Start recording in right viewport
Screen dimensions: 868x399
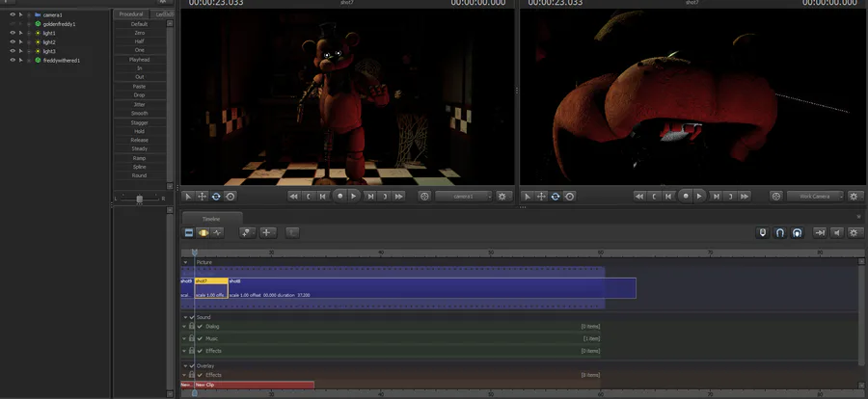pyautogui.click(x=686, y=197)
